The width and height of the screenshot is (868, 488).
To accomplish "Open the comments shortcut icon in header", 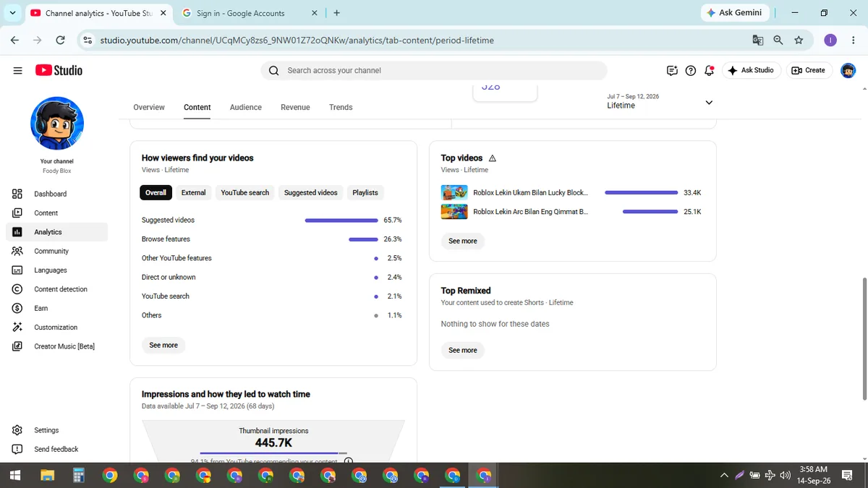I will tap(672, 70).
